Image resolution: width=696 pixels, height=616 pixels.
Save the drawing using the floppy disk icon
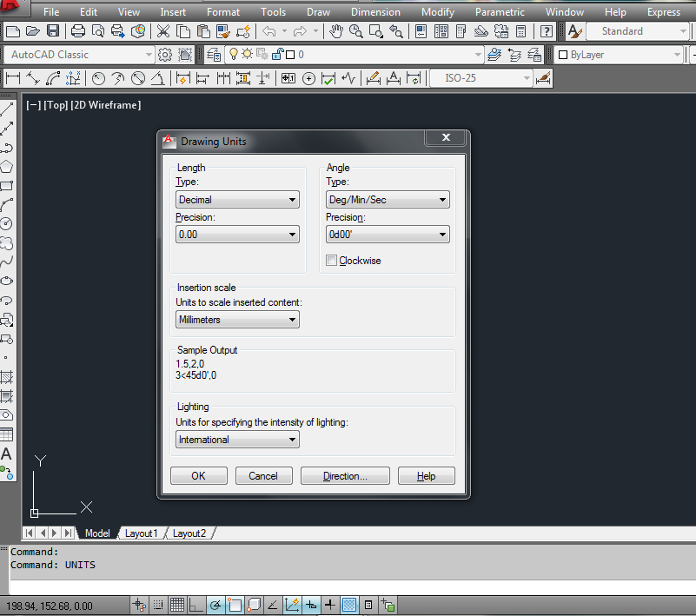coord(53,31)
